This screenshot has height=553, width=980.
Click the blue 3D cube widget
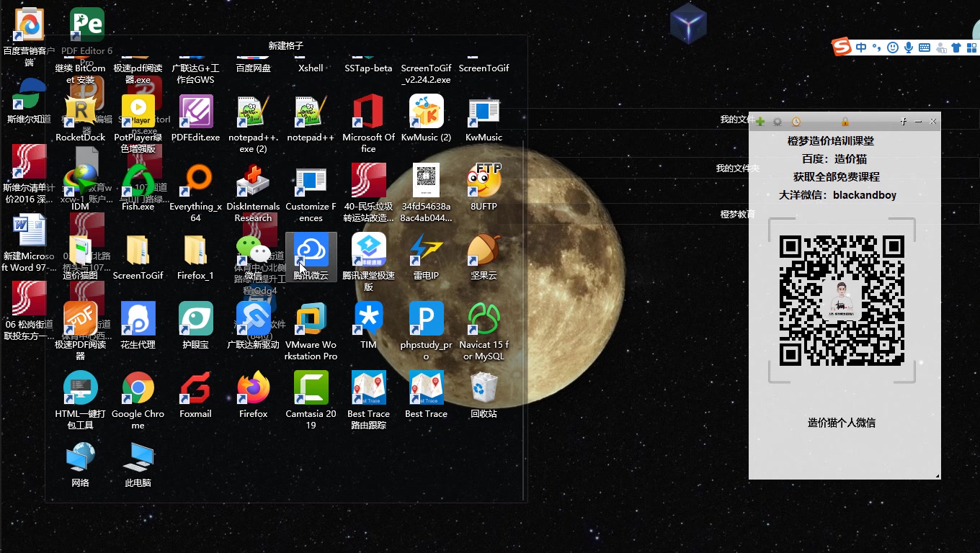click(688, 23)
